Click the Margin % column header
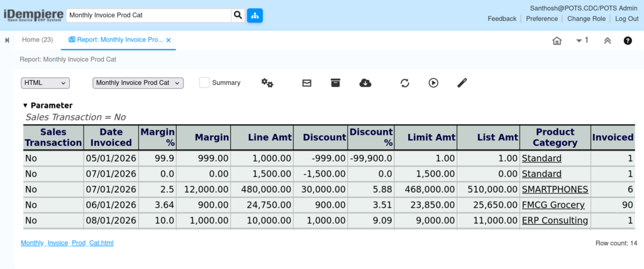 (158, 137)
